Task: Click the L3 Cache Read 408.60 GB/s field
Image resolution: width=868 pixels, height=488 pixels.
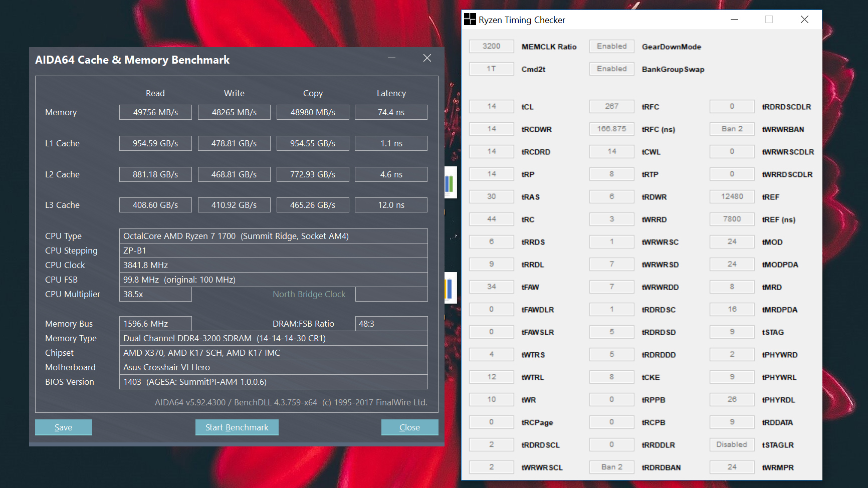Action: (155, 205)
